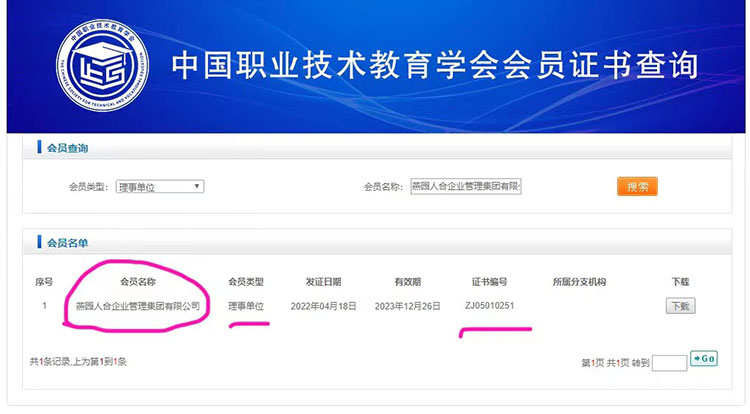Select the date cell 2022年04月18日
The image size is (750, 414).
click(323, 306)
